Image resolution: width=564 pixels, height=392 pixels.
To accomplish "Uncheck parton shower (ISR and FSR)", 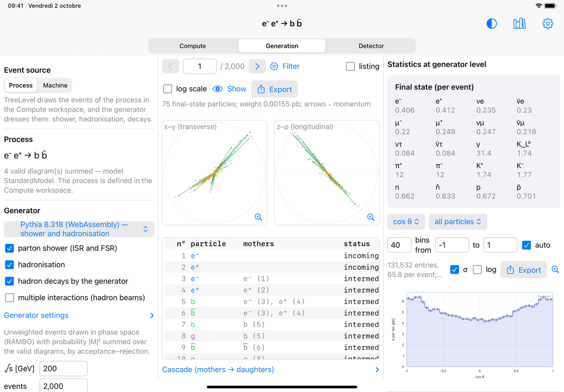I will click(x=10, y=248).
